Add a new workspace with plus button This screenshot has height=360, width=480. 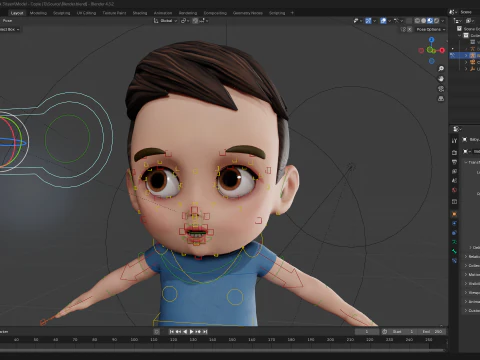(x=292, y=13)
